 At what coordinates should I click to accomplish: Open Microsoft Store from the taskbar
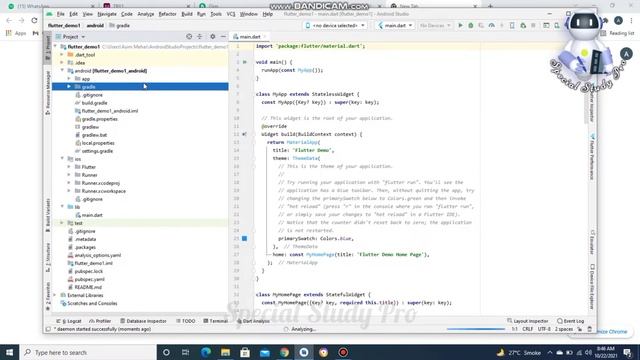click(245, 352)
